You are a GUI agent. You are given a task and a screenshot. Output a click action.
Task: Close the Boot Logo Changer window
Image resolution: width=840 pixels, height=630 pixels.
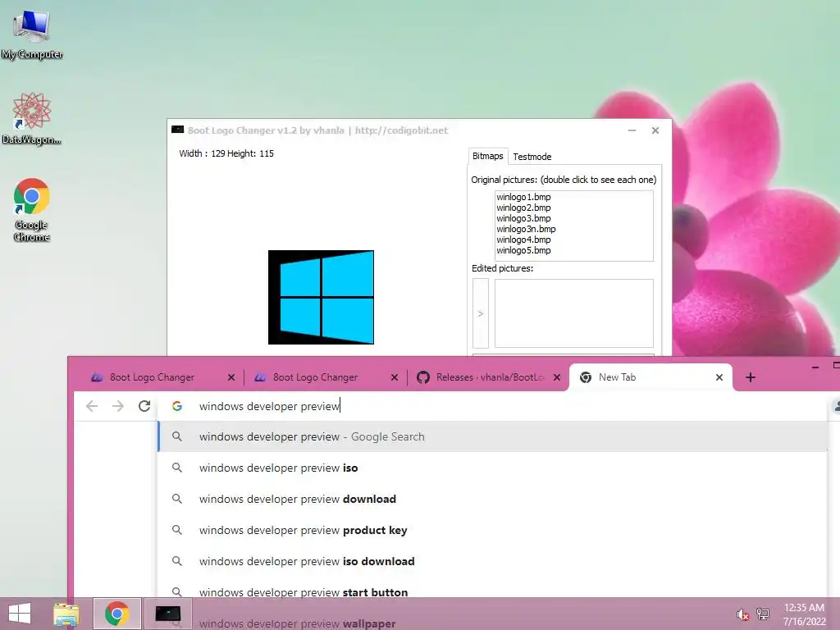tap(655, 130)
